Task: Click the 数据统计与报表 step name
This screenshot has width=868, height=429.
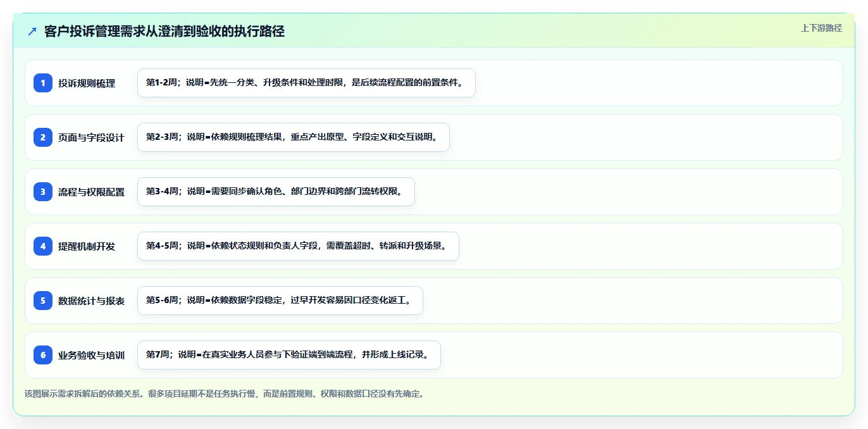Action: coord(92,301)
